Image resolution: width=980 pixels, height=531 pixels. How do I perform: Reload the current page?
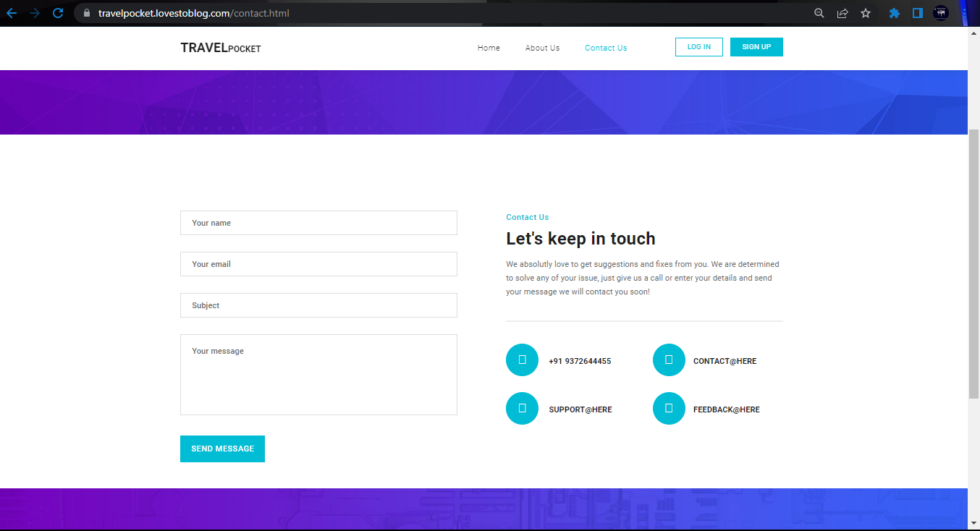coord(59,13)
